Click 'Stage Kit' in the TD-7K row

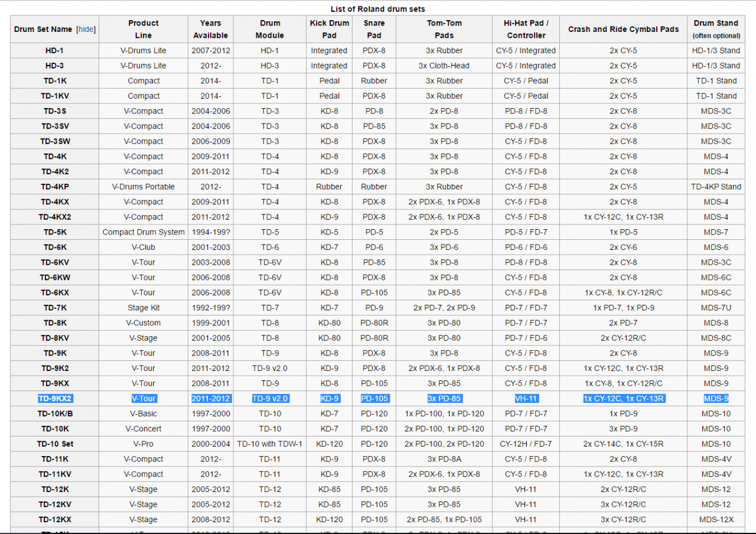click(x=144, y=308)
